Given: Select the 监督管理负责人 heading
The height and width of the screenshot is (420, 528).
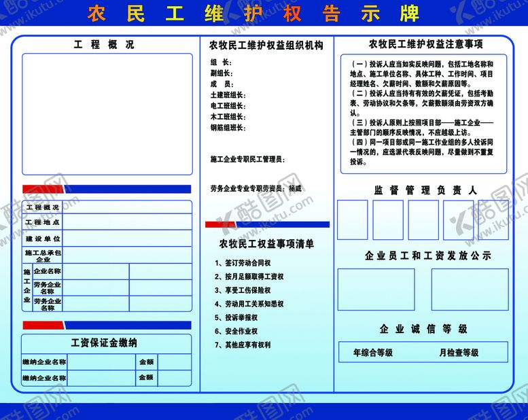Looking at the screenshot, I should tap(425, 190).
